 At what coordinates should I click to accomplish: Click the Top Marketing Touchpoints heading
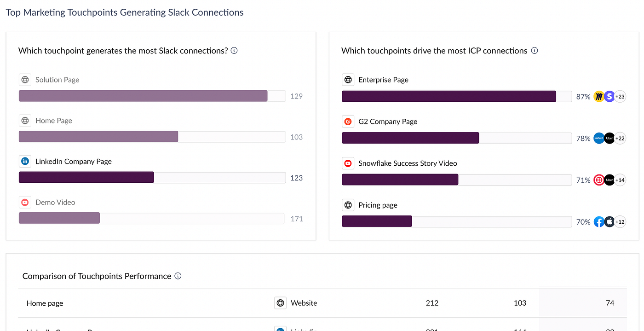point(124,12)
